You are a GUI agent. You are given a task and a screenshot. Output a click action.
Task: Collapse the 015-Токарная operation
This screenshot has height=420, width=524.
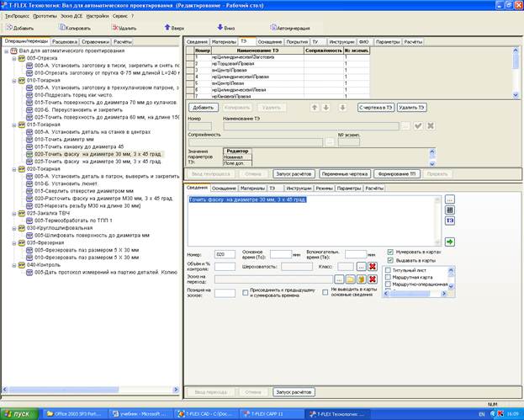click(x=14, y=125)
